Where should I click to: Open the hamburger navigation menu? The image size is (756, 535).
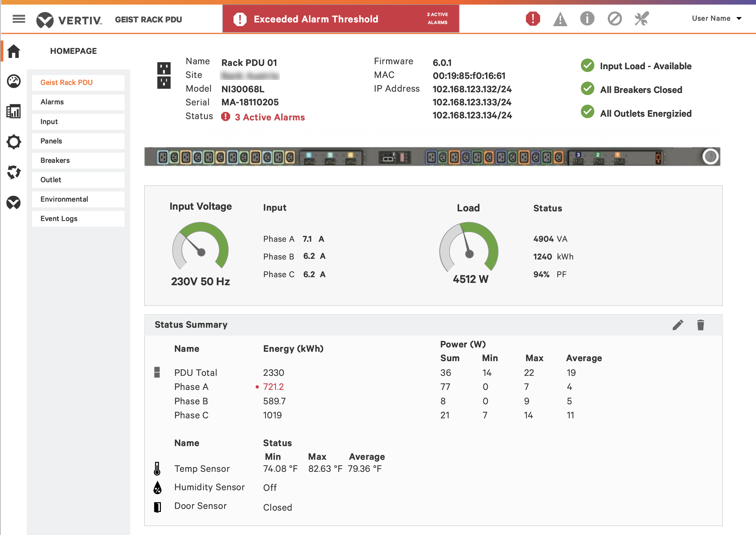pyautogui.click(x=19, y=19)
